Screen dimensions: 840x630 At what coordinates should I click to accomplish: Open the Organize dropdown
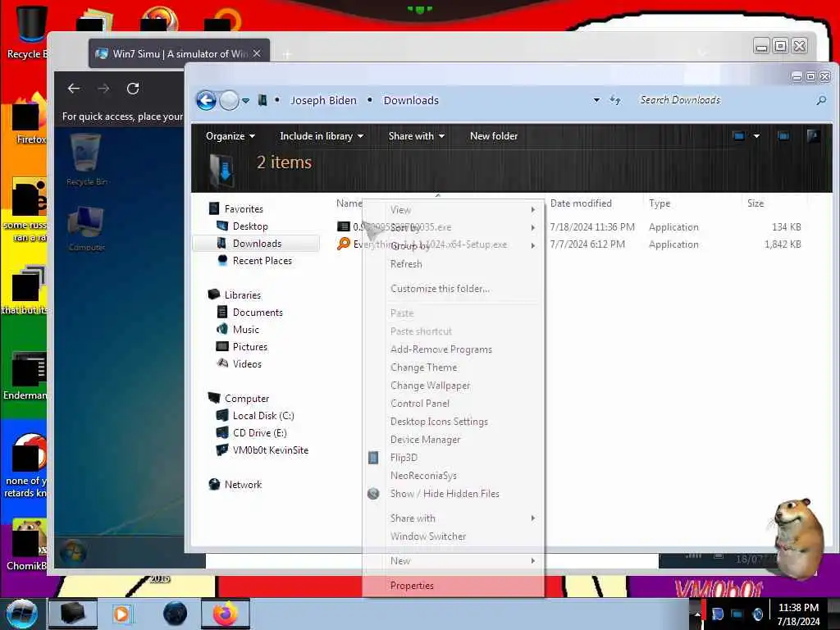[231, 136]
